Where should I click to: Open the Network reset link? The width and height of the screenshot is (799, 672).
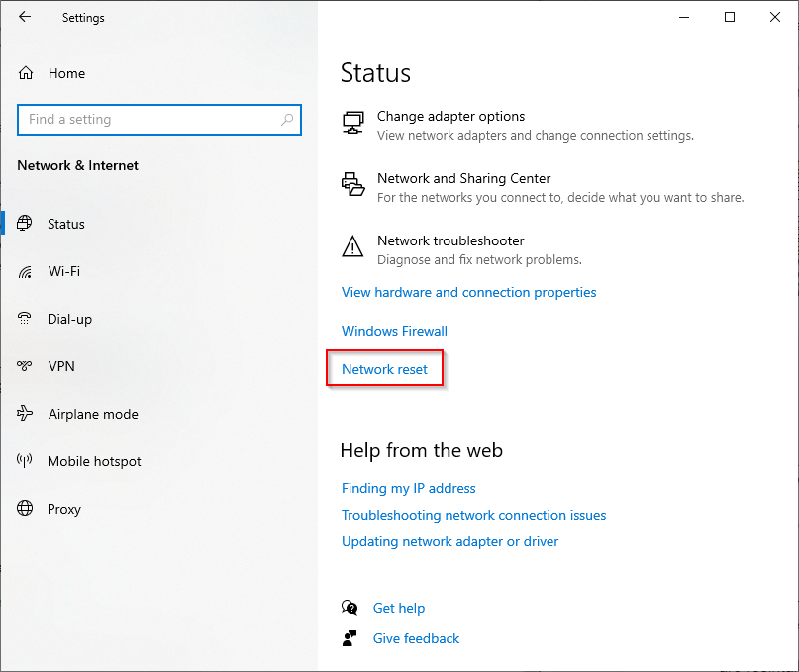click(384, 369)
